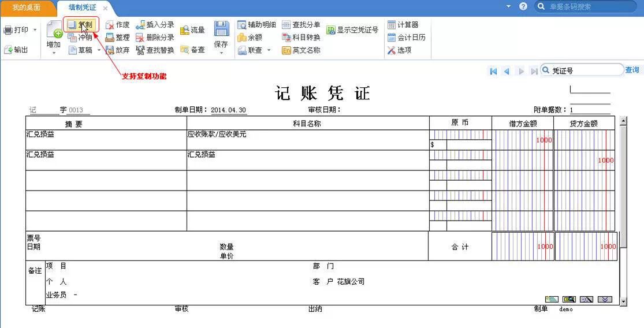Image resolution: width=644 pixels, height=328 pixels.
Task: Expand the 保存 (Save) dropdown arrow
Action: [x=221, y=53]
